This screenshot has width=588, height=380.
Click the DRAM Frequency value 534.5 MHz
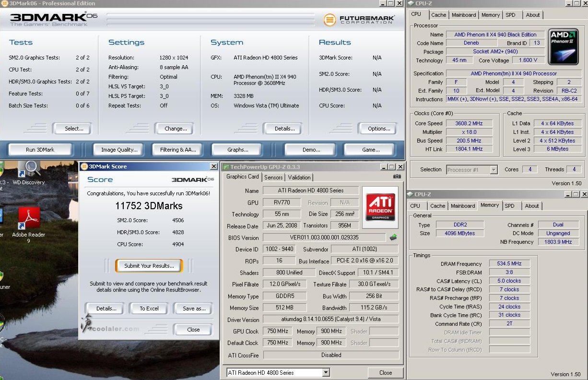point(509,263)
